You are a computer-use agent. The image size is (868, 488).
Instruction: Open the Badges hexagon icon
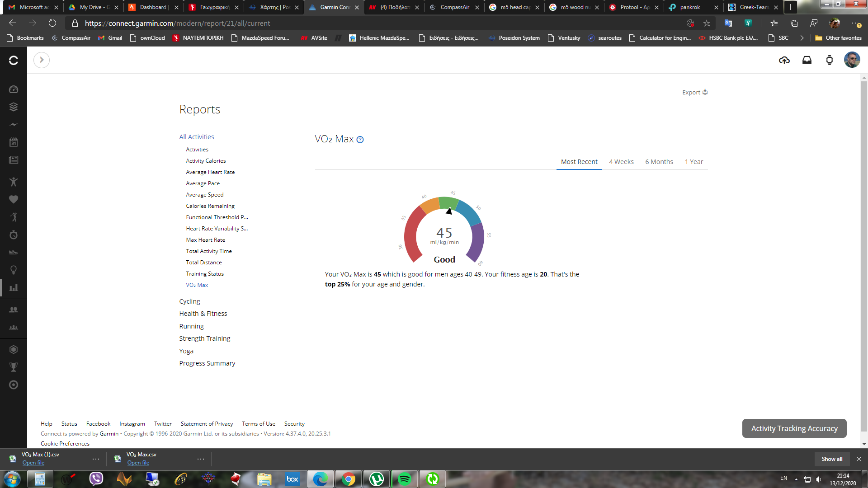(x=14, y=349)
